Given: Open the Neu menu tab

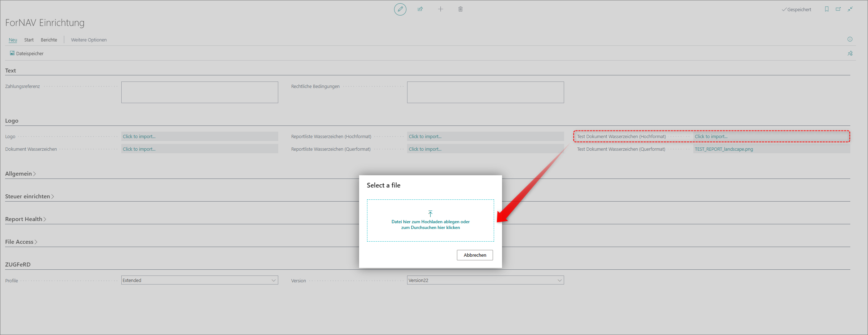Looking at the screenshot, I should pyautogui.click(x=13, y=40).
